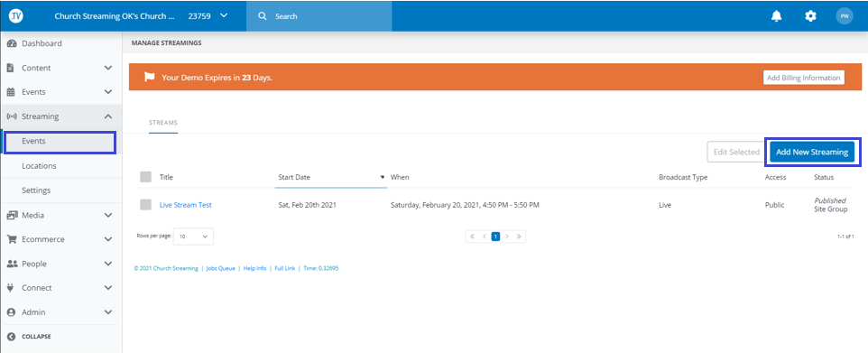The image size is (868, 353).
Task: Open the notifications bell
Action: click(x=777, y=16)
